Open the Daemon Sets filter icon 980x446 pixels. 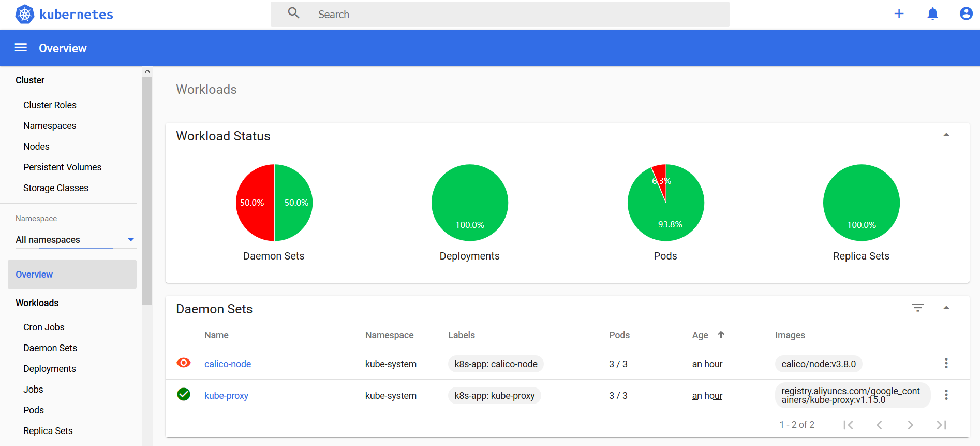tap(917, 308)
